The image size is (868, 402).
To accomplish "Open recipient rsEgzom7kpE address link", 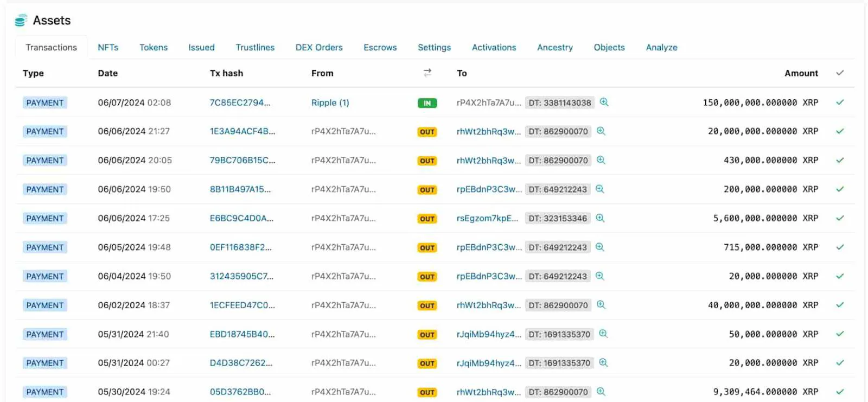I will 487,218.
